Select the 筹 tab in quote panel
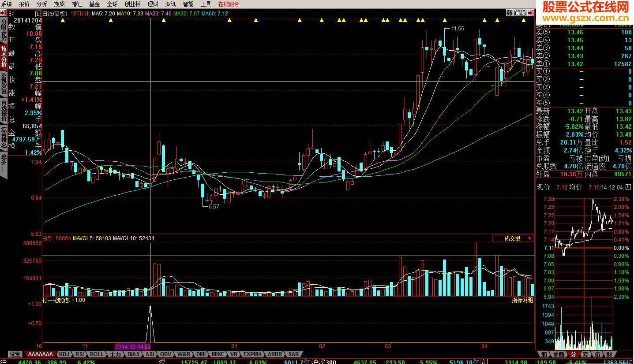This screenshot has height=364, width=634. [585, 354]
